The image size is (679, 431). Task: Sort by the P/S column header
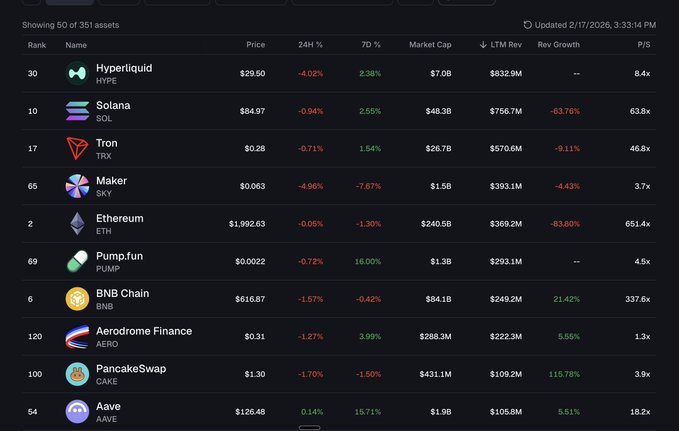click(643, 45)
